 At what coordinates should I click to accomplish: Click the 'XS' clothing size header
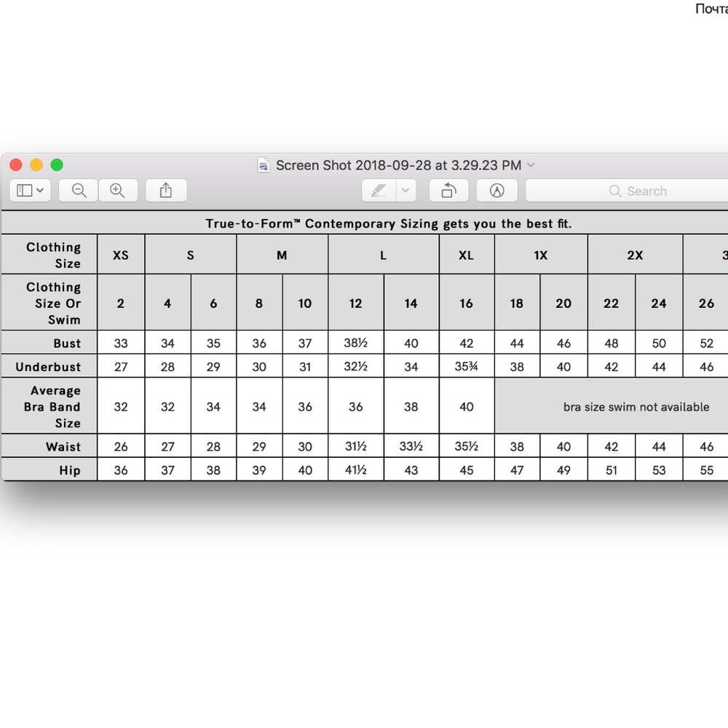[121, 255]
